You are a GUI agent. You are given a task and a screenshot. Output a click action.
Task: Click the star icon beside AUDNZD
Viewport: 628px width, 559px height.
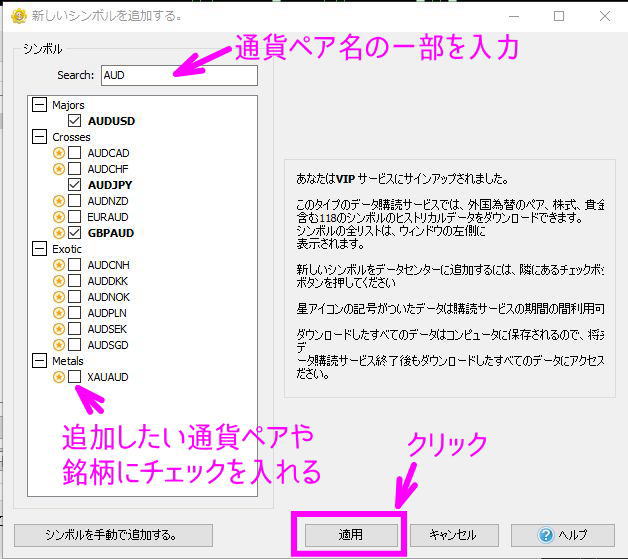click(59, 201)
